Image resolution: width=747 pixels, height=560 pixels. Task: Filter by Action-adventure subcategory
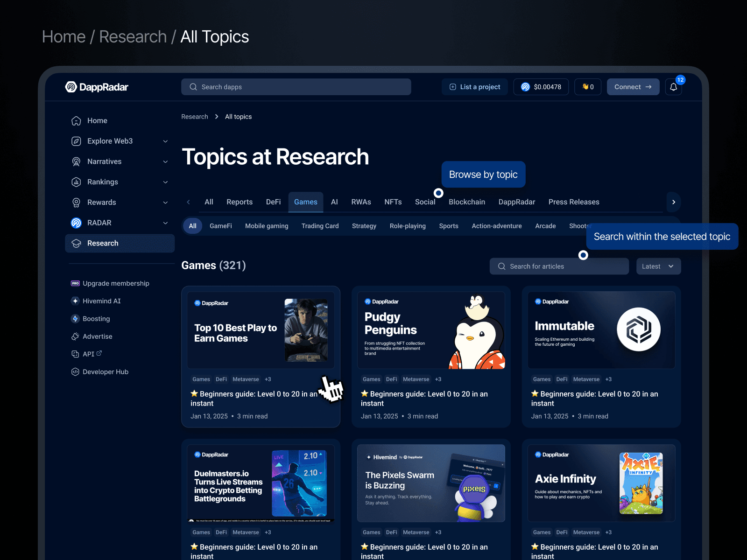(x=497, y=226)
